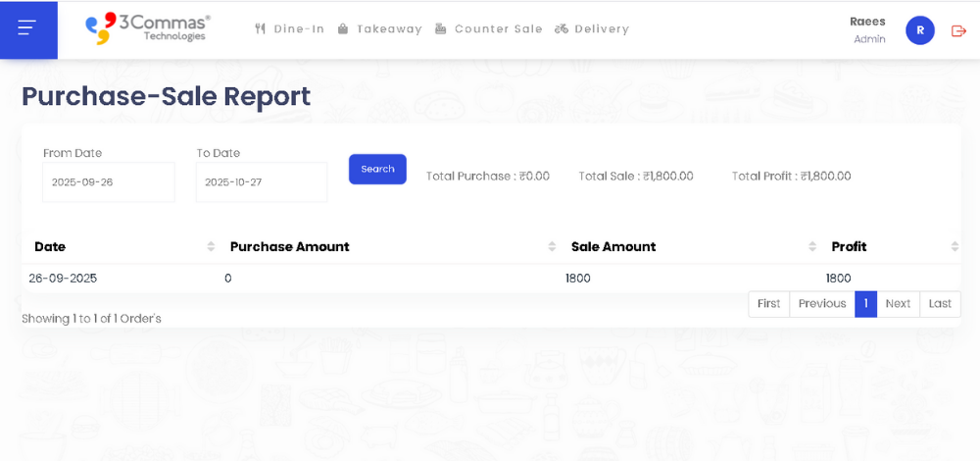The width and height of the screenshot is (980, 461).
Task: Sort table by Date column arrows
Action: [211, 246]
